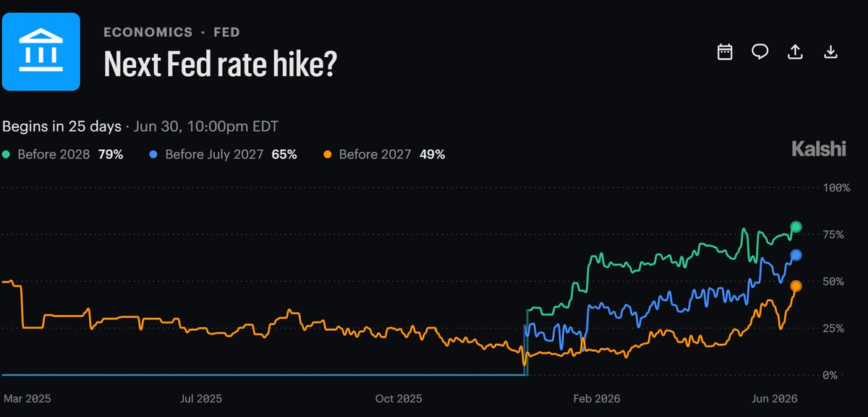The image size is (868, 417).
Task: Click the 49% value in legend
Action: coord(432,154)
